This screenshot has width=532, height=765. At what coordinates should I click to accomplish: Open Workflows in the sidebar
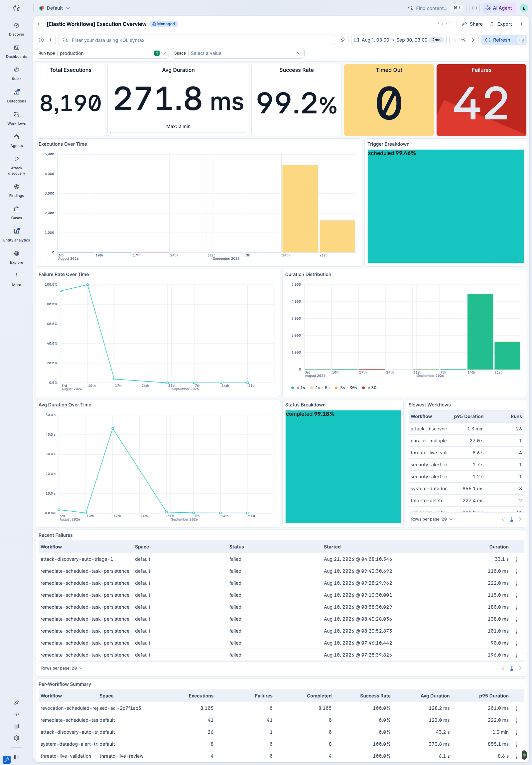pyautogui.click(x=16, y=119)
